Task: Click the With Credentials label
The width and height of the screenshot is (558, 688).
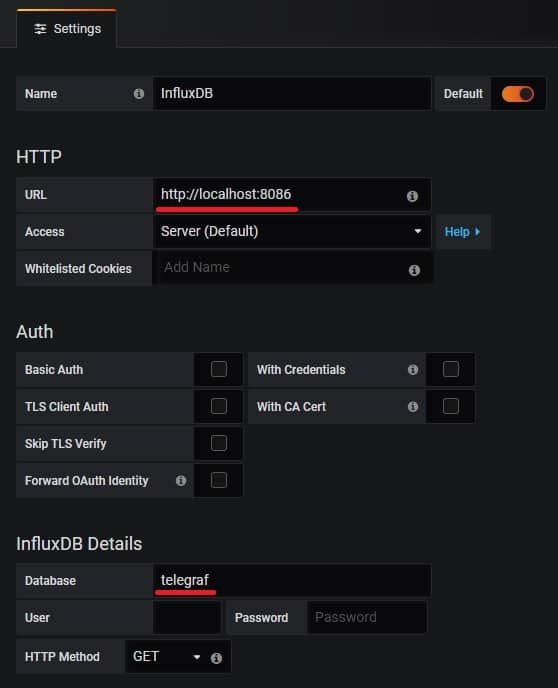Action: tap(301, 369)
